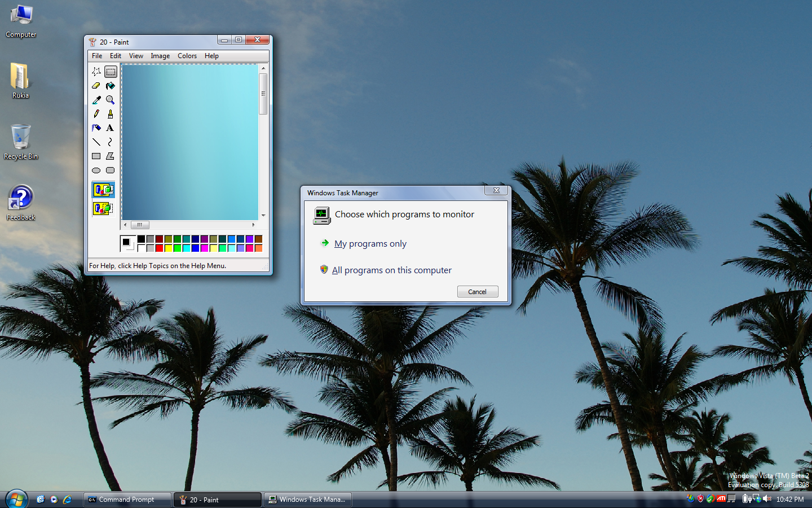This screenshot has width=812, height=508.
Task: Switch to the transparent selection option
Action: [x=103, y=208]
